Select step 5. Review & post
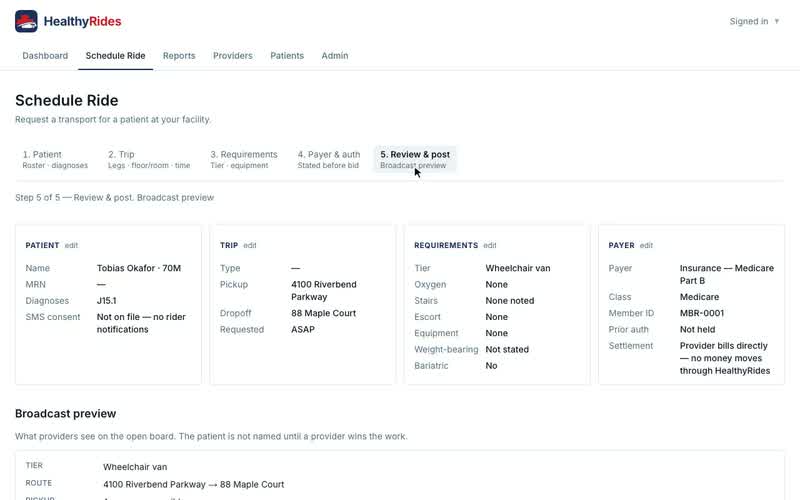This screenshot has width=800, height=500. (415, 159)
